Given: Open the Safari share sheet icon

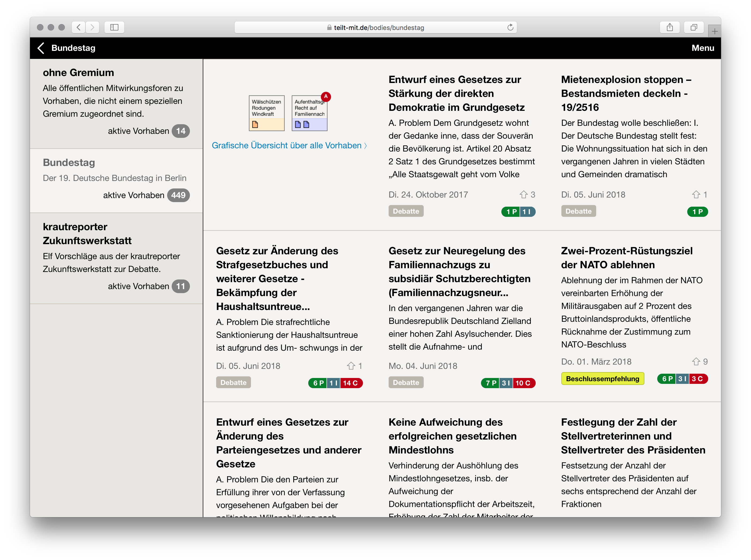Looking at the screenshot, I should 670,28.
